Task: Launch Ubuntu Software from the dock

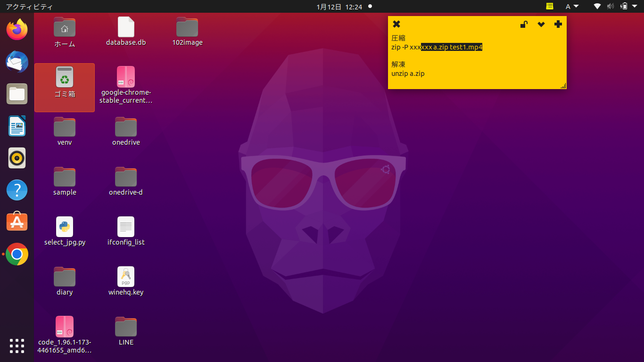Action: (17, 222)
